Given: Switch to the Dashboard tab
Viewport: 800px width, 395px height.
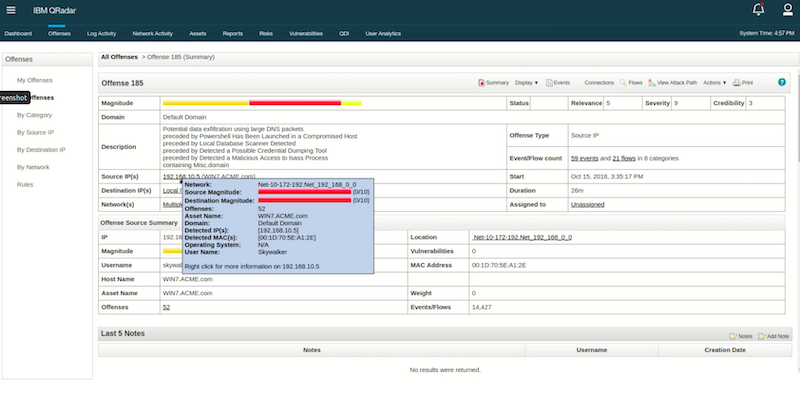Looking at the screenshot, I should click(x=18, y=34).
